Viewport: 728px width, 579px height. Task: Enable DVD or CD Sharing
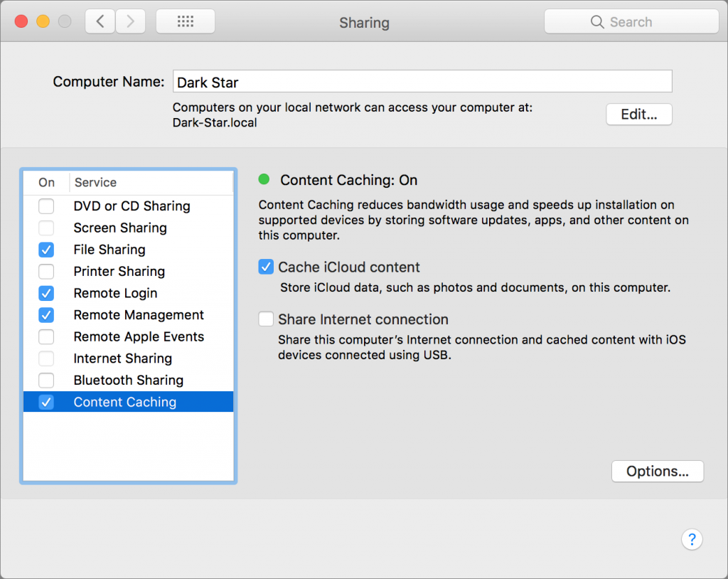(46, 206)
